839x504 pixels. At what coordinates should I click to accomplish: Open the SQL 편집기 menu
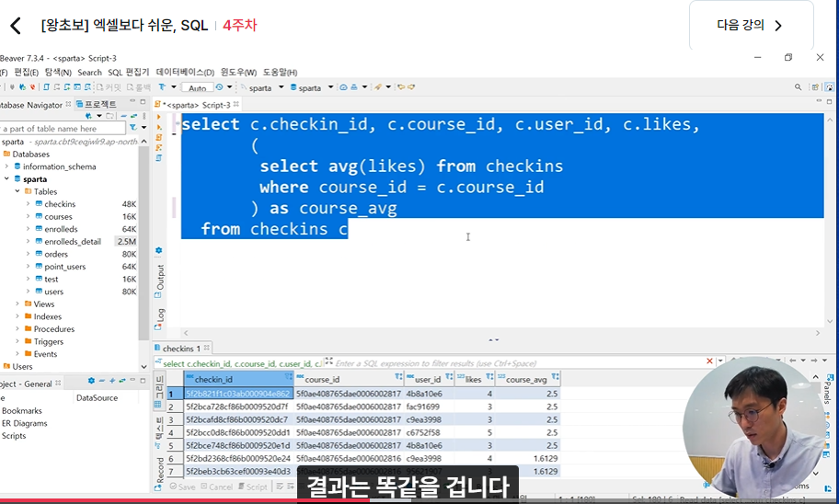pyautogui.click(x=129, y=73)
